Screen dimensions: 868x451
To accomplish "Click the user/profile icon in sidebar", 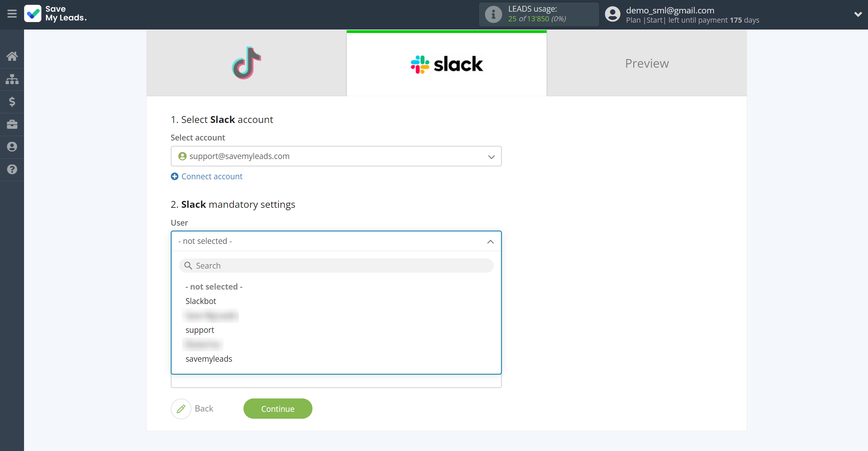I will [12, 147].
